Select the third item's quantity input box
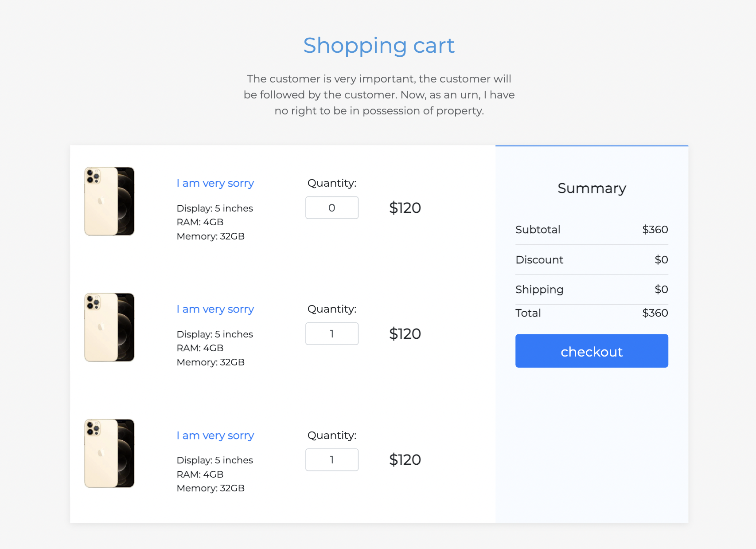This screenshot has width=756, height=549. pos(332,459)
